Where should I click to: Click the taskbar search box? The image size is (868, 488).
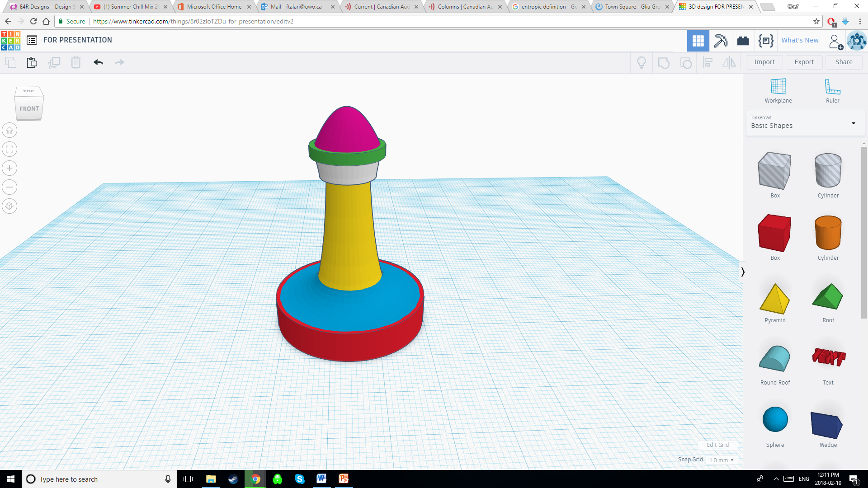(99, 479)
